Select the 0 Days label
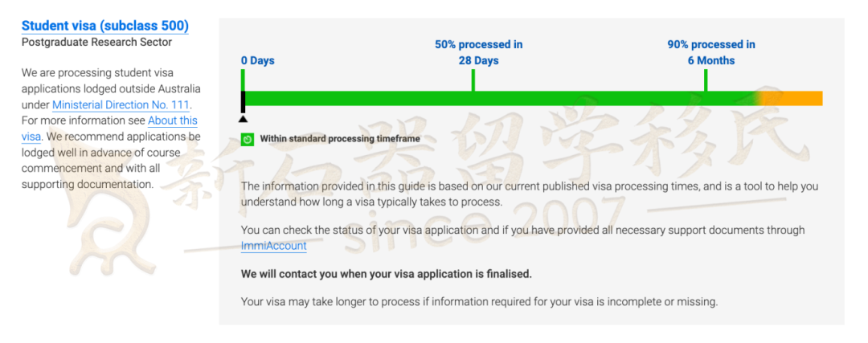This screenshot has width=868, height=343. click(x=257, y=61)
